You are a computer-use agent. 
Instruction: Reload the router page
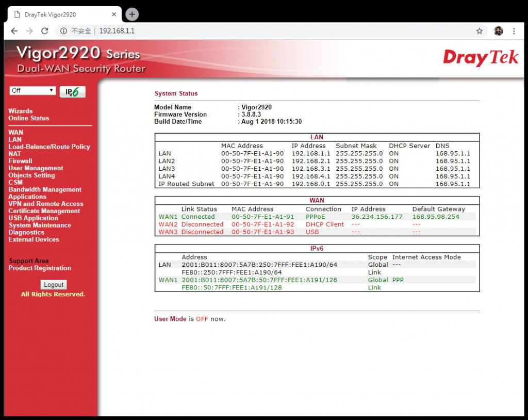[x=45, y=31]
